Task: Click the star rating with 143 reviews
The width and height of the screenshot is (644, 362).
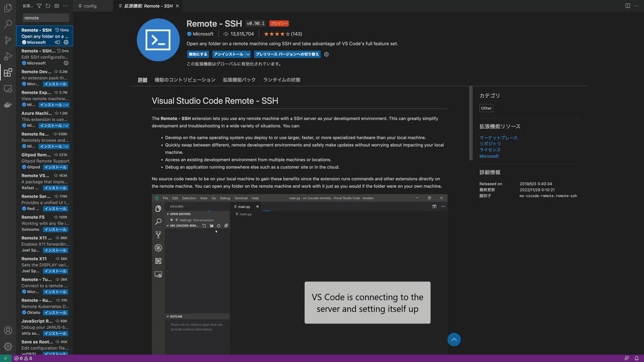Action: (282, 34)
